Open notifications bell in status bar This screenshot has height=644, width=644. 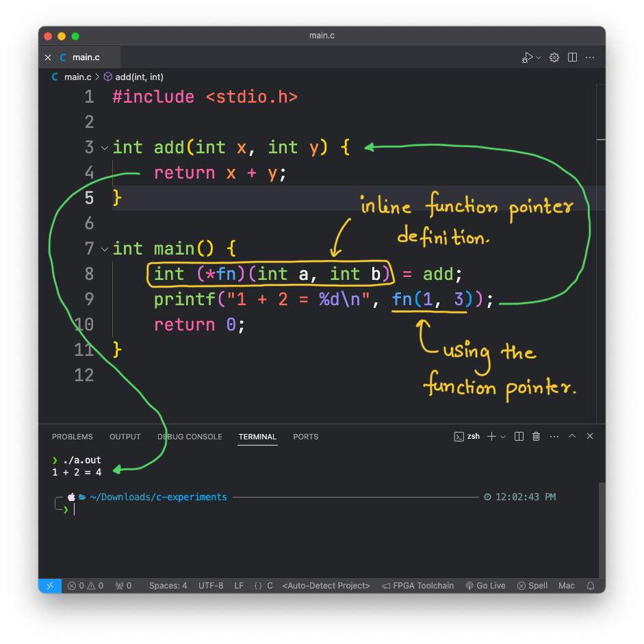click(591, 586)
